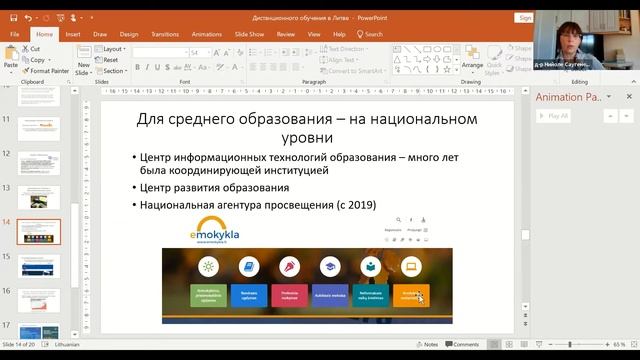Open Text Direction dropdown
Image resolution: width=640 pixels, height=360 pixels.
[344, 49]
